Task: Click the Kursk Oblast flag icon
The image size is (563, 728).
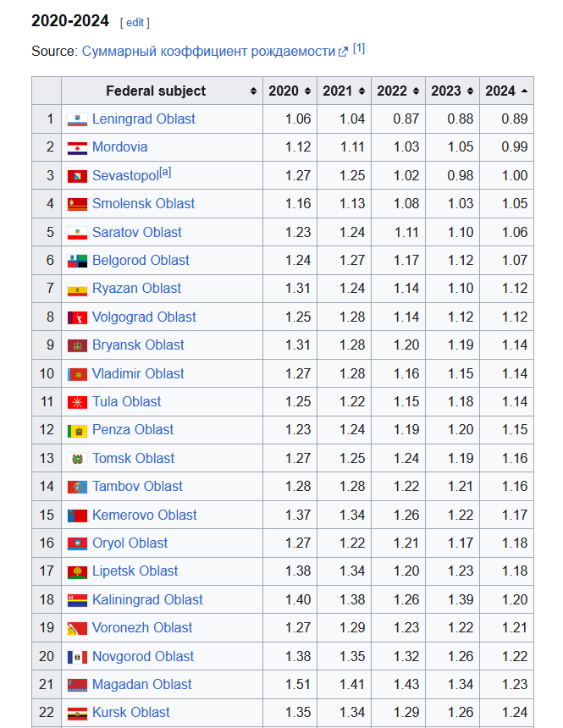Action: (x=77, y=713)
